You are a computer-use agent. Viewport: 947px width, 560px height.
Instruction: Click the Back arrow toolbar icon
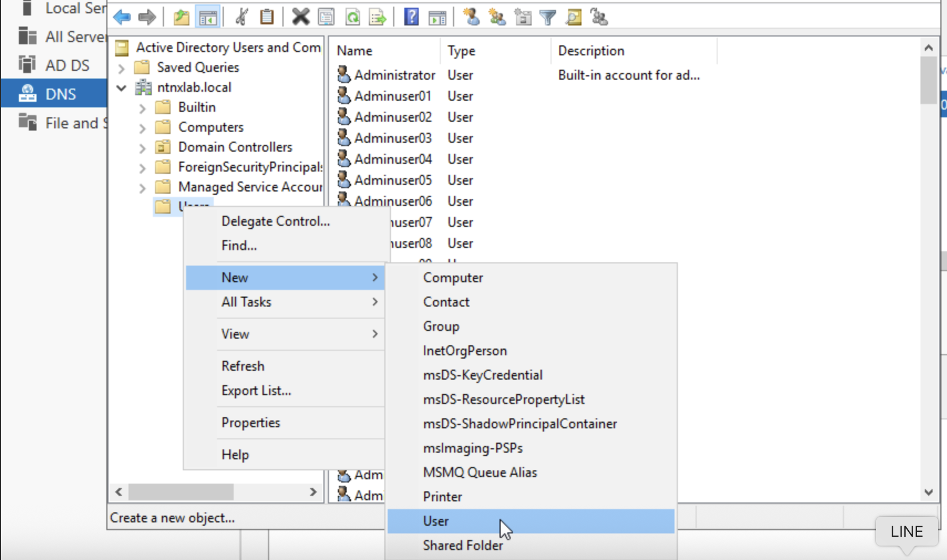122,17
